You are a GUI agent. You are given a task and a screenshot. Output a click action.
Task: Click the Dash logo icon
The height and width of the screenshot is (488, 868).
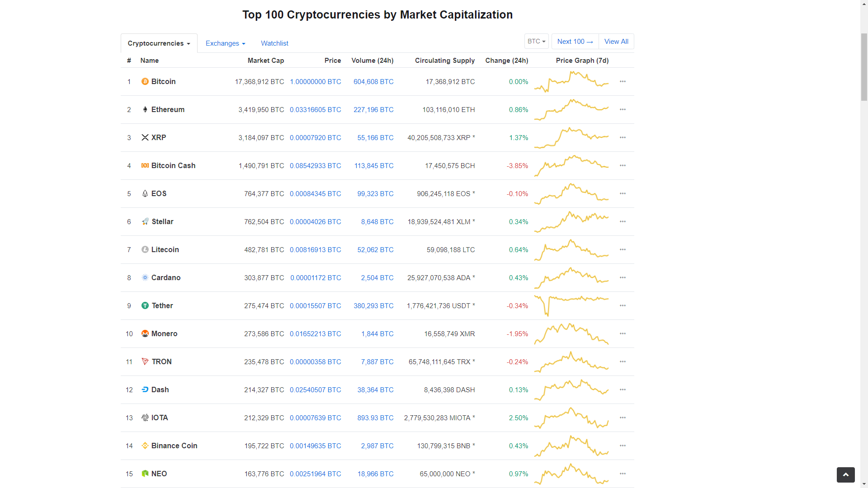[145, 389]
